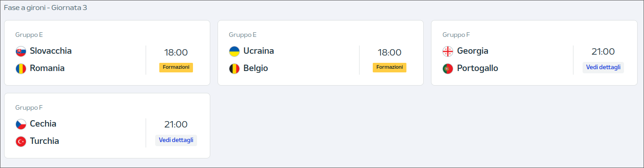644x168 pixels.
Task: Click the Belgio flag icon
Action: click(x=234, y=69)
